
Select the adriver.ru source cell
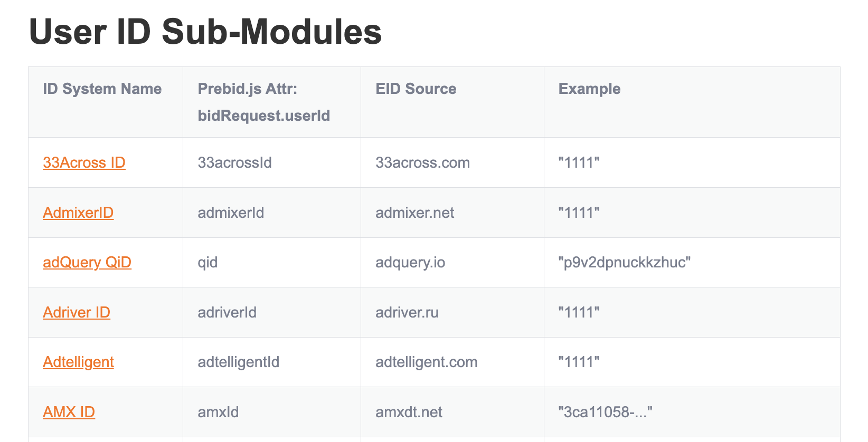(x=407, y=312)
